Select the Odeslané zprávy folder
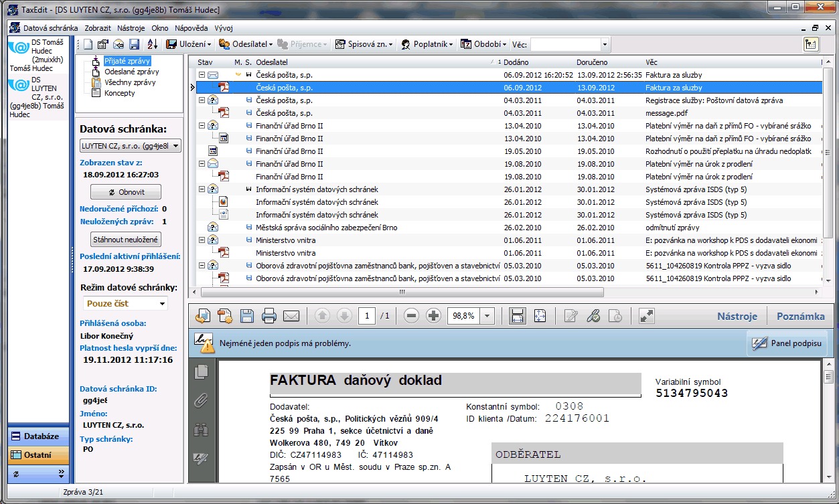Image resolution: width=839 pixels, height=504 pixels. point(131,72)
